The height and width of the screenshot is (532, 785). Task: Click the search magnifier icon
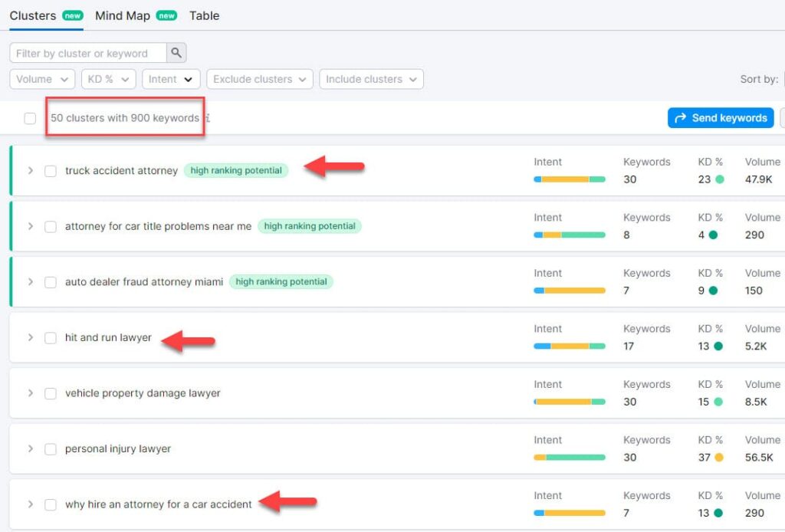click(176, 53)
